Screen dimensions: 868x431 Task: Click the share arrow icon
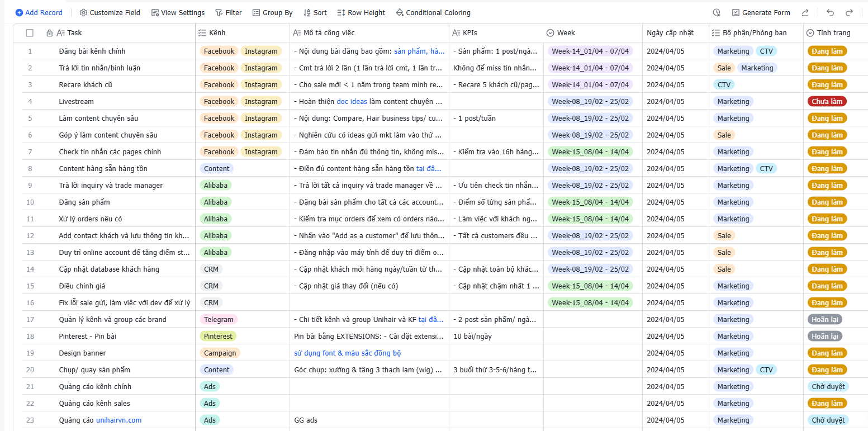[x=805, y=12]
